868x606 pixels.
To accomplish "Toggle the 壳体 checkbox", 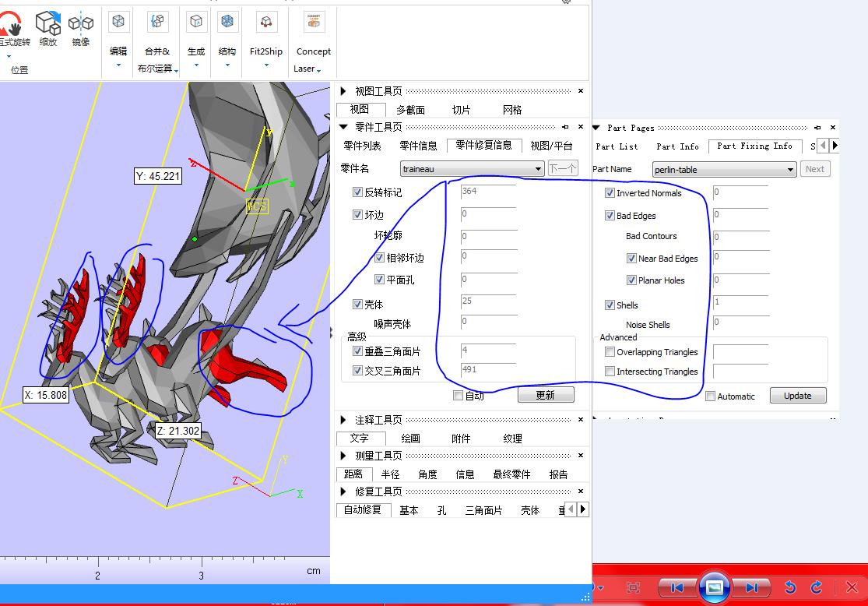I will coord(357,304).
